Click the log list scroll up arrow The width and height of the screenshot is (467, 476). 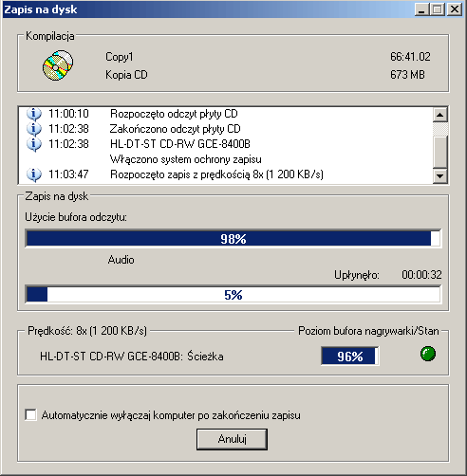[439, 115]
